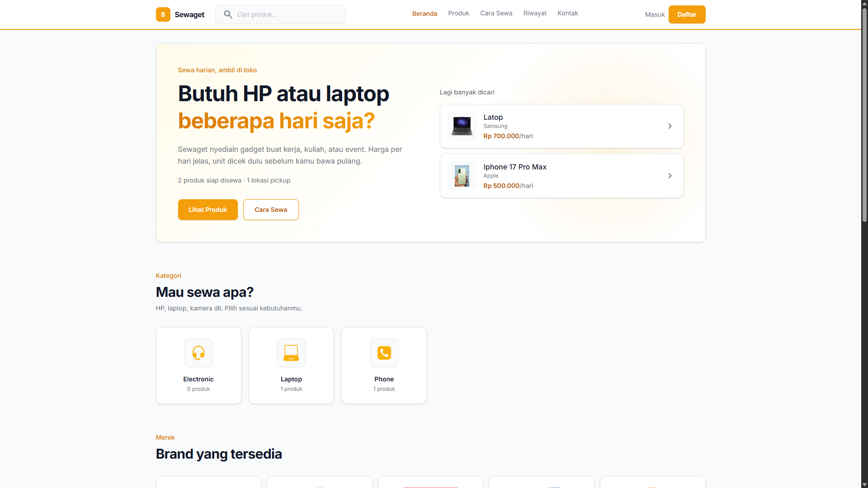
Task: Click the Latop product laptop thumbnail
Action: 462,126
